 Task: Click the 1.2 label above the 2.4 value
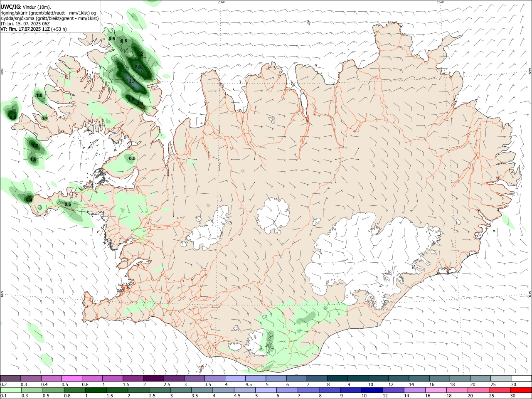[140, 54]
